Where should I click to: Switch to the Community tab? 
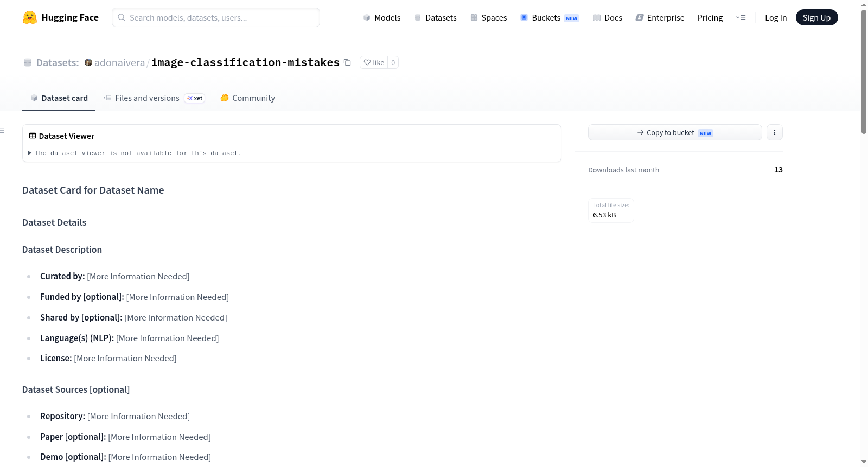(x=247, y=98)
